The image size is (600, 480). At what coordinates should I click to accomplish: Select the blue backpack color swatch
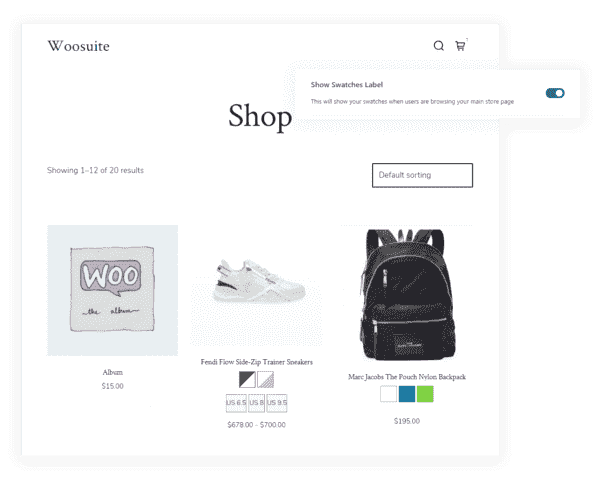tap(407, 394)
